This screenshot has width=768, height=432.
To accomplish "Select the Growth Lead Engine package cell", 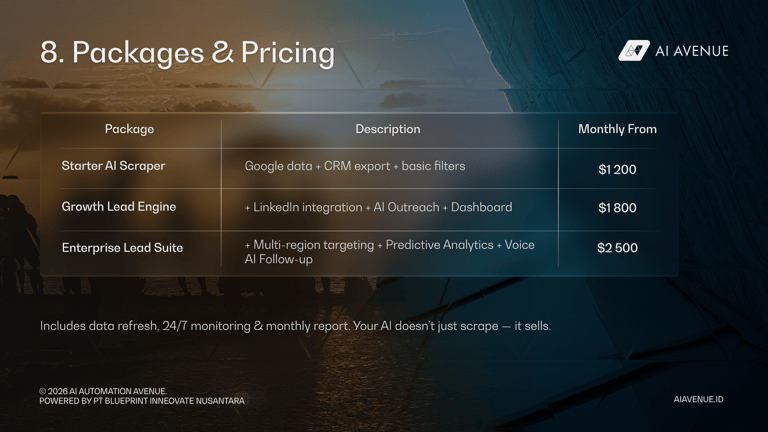I will pos(118,207).
